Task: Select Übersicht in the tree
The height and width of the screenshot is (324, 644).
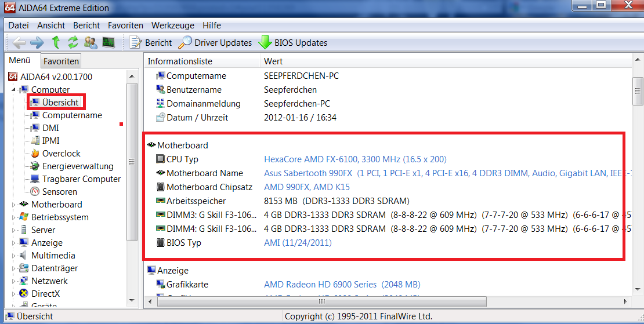Action: (x=60, y=103)
